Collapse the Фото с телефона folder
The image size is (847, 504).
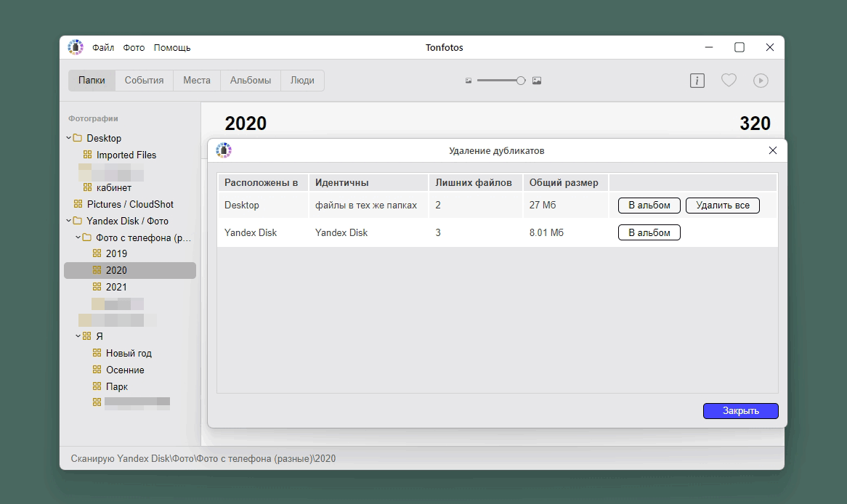78,237
